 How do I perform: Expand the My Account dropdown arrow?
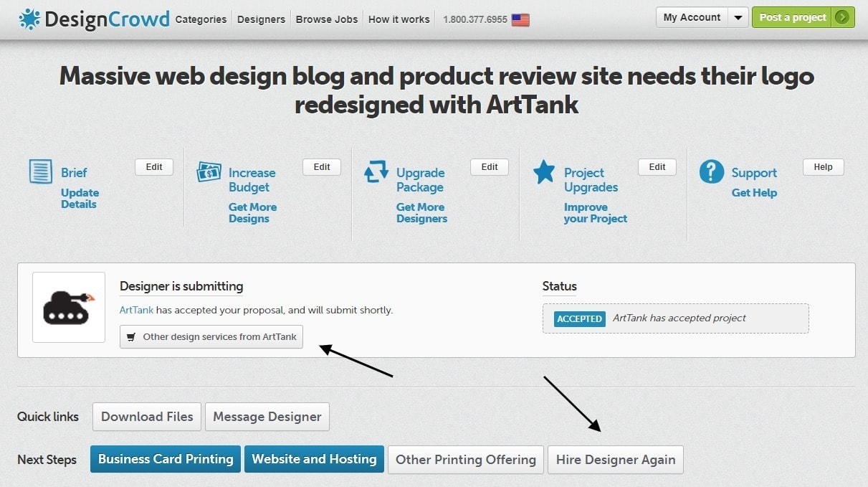coord(738,17)
